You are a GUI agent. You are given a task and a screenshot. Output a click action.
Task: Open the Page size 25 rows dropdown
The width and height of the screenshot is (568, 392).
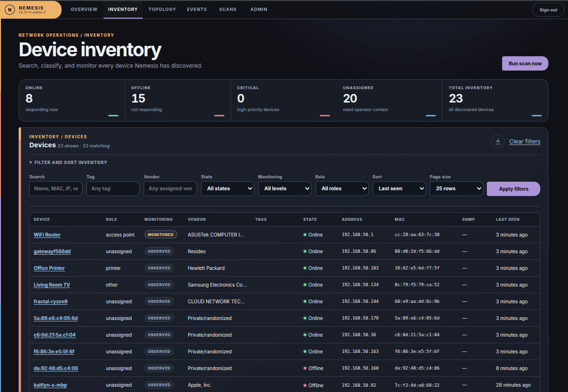point(456,188)
